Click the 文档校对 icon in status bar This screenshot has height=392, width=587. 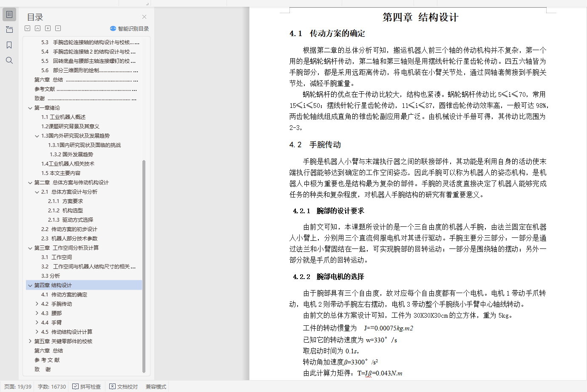pyautogui.click(x=112, y=386)
